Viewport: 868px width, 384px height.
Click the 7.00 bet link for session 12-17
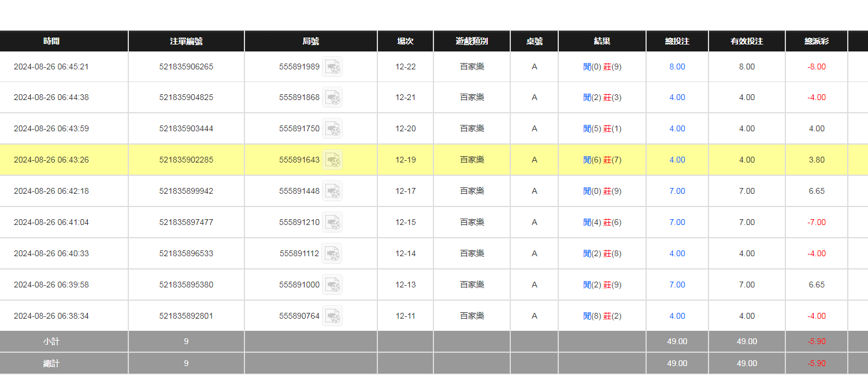pyautogui.click(x=677, y=191)
